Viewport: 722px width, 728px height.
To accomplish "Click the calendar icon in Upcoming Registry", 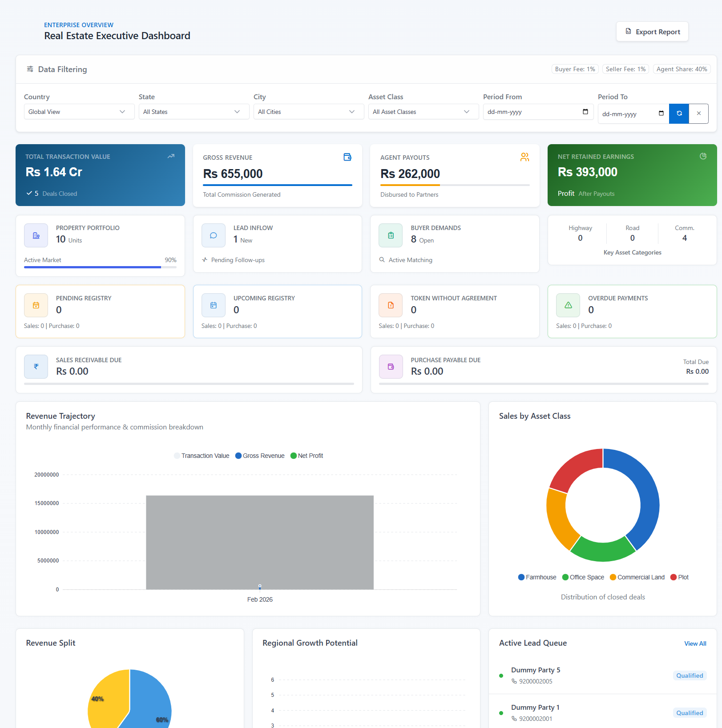I will [x=214, y=305].
